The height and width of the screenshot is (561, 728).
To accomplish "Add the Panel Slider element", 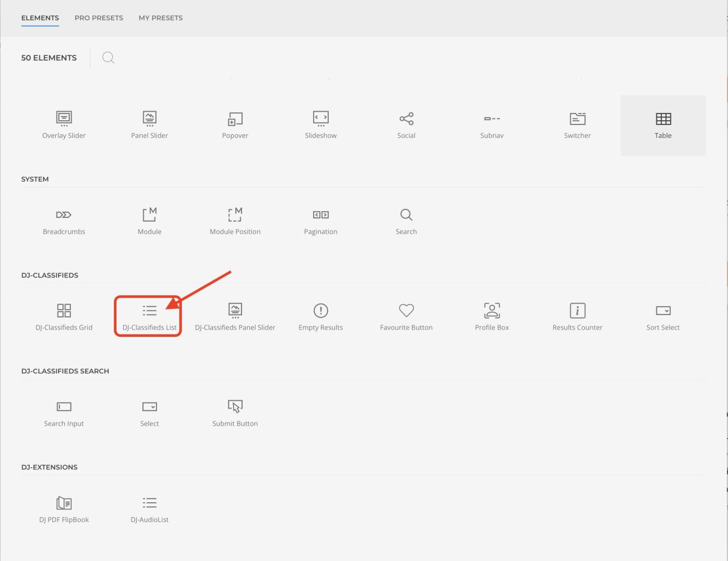I will coord(149,126).
